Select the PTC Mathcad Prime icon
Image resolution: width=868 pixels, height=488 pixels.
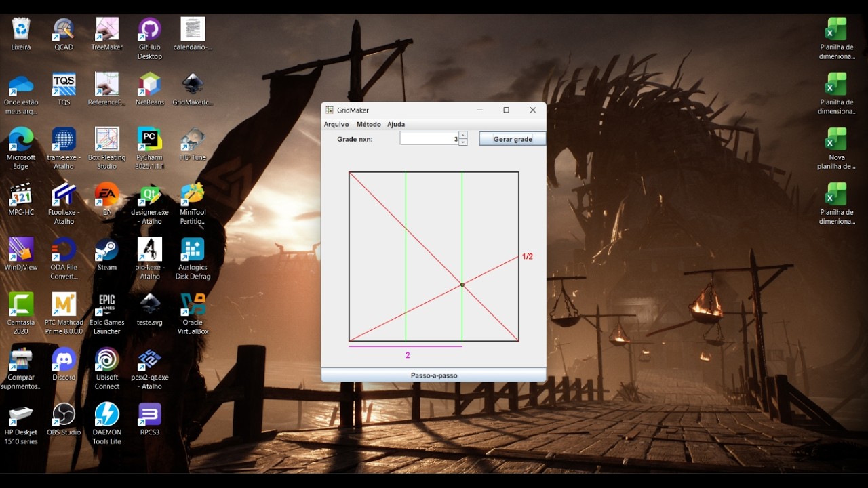(64, 314)
